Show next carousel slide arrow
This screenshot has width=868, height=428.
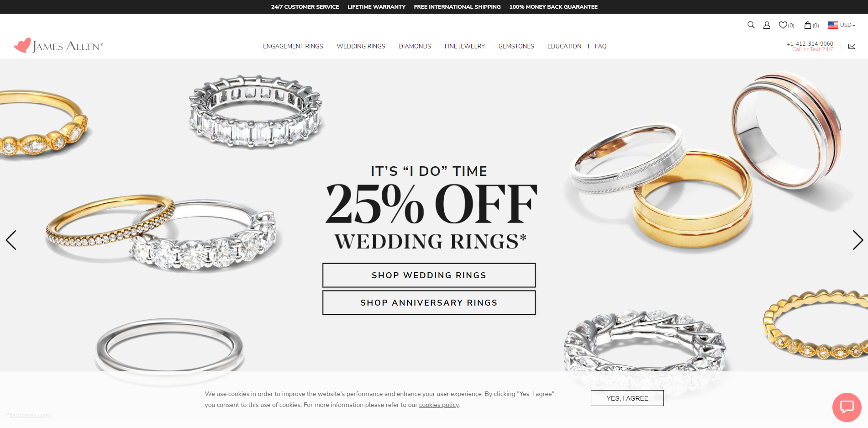(857, 240)
